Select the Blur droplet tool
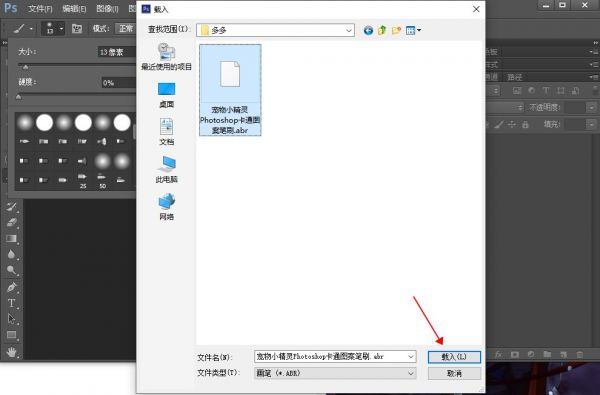Screen dimensions: 600x395 (x=11, y=254)
